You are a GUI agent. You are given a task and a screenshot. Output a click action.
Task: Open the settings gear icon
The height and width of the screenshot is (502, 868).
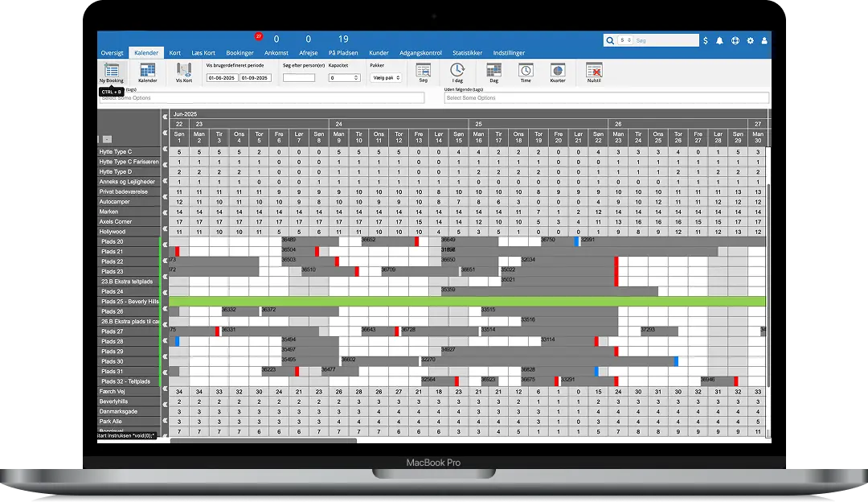750,40
